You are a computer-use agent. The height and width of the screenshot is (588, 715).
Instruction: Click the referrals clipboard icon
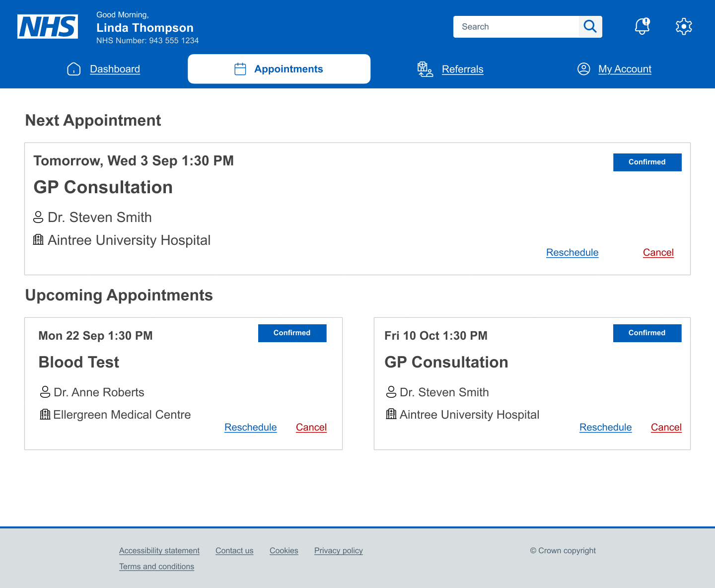(x=425, y=69)
